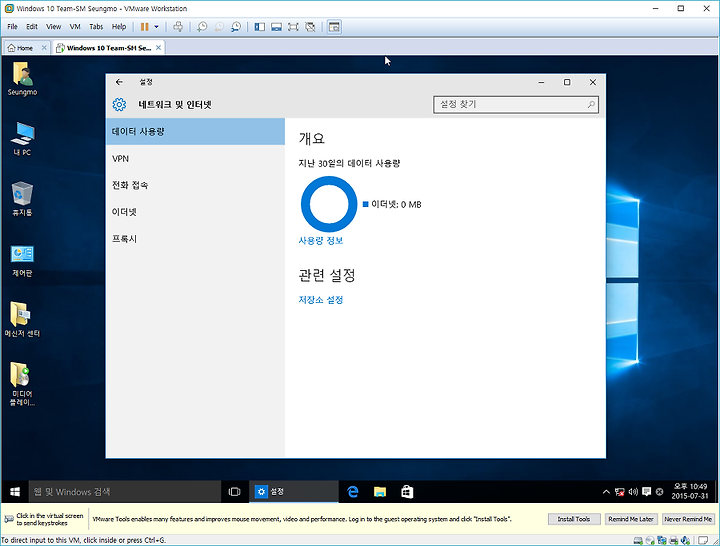This screenshot has height=546, width=720.
Task: Select VPN in the settings sidebar
Action: coord(195,158)
